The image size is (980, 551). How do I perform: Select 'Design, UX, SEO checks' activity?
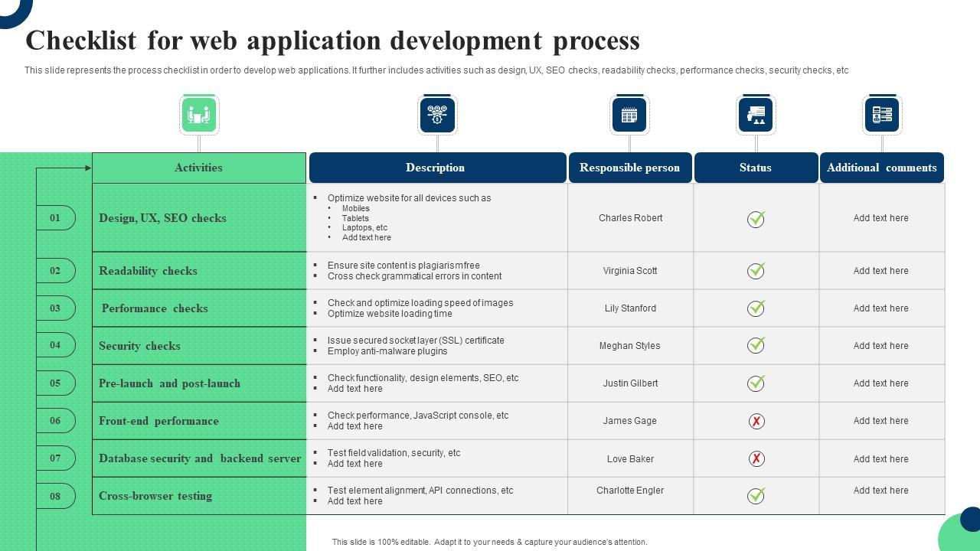pos(162,218)
